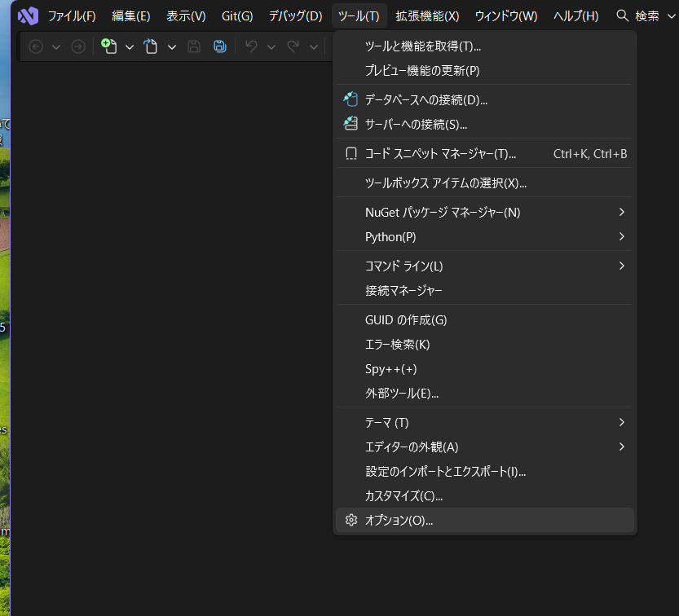Expand the エディターの外観(A) submenu arrow
The height and width of the screenshot is (616, 679).
pos(622,447)
